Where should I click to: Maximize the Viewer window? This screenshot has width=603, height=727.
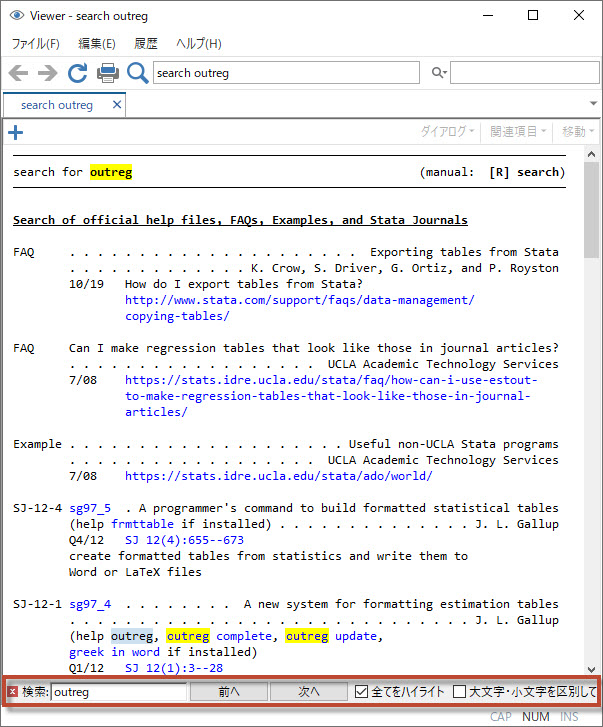pyautogui.click(x=533, y=15)
